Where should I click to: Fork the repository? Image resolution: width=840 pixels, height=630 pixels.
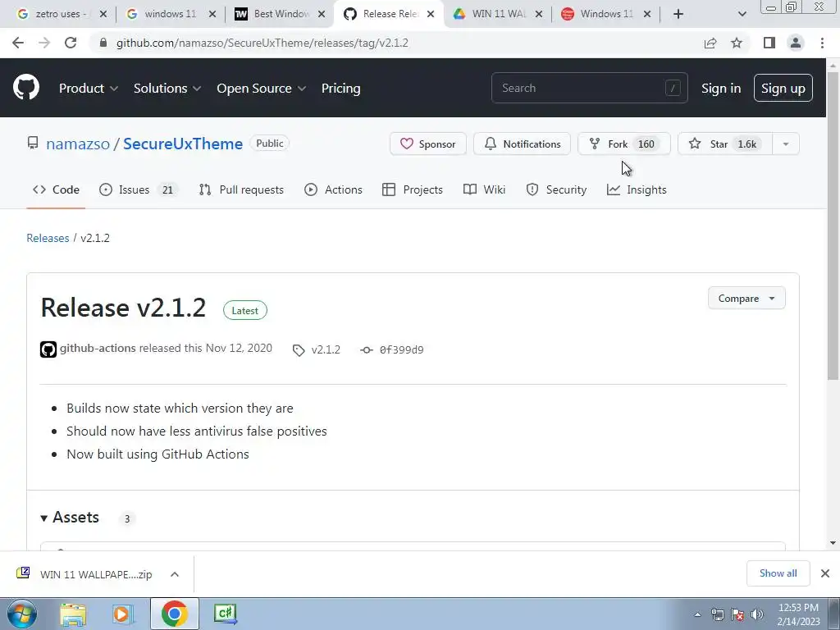coord(624,144)
